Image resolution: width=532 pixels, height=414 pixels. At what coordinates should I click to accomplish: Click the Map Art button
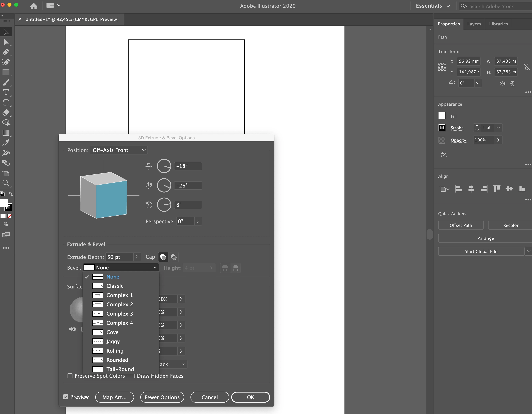(115, 397)
